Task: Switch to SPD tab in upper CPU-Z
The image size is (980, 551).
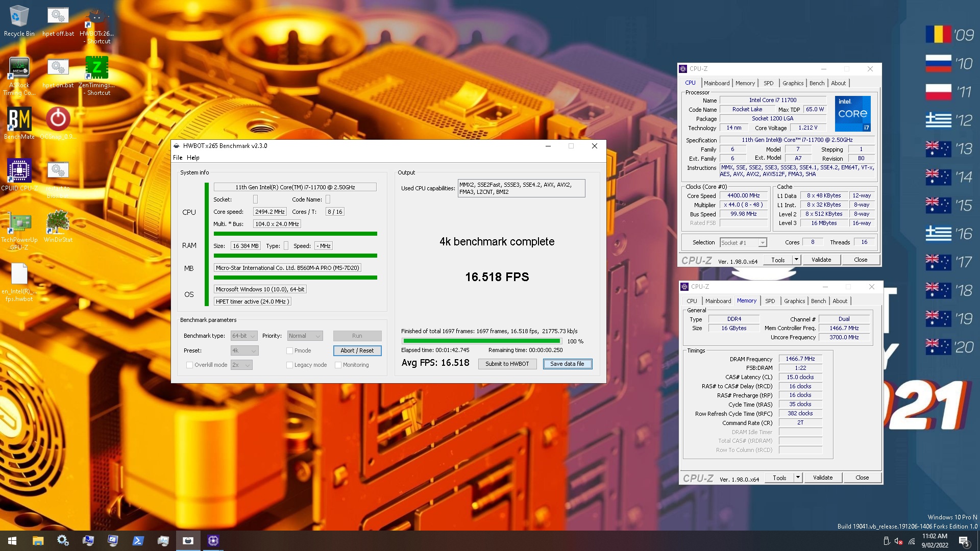Action: pos(769,83)
